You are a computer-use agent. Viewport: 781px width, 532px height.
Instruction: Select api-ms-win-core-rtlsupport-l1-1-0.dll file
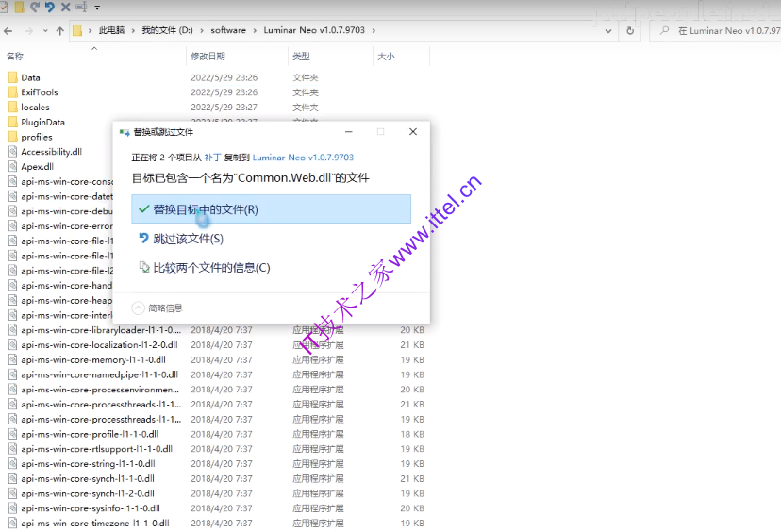click(96, 449)
